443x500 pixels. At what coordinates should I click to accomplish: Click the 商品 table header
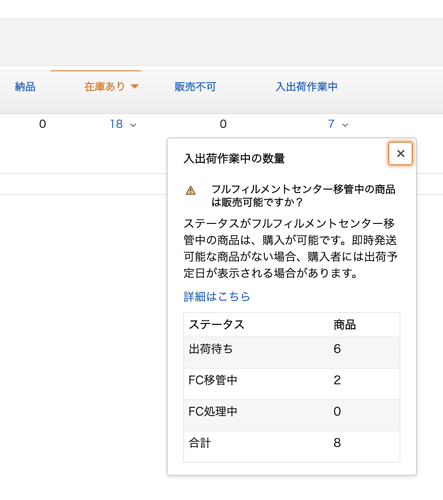point(345,324)
